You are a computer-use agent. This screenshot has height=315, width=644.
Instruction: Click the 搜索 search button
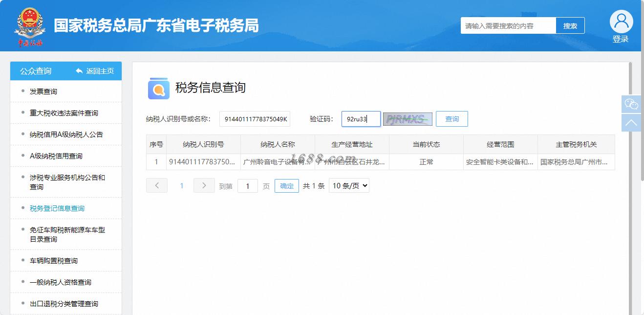(570, 25)
